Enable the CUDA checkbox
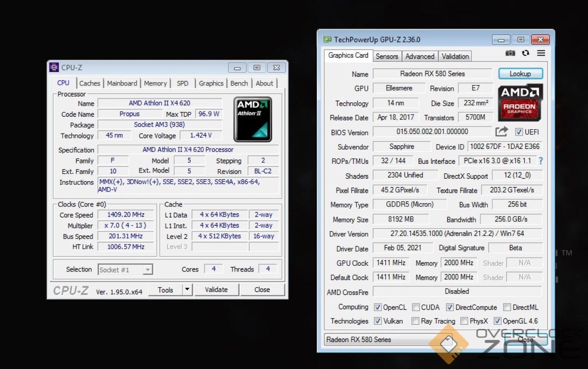The image size is (588, 369). point(416,307)
